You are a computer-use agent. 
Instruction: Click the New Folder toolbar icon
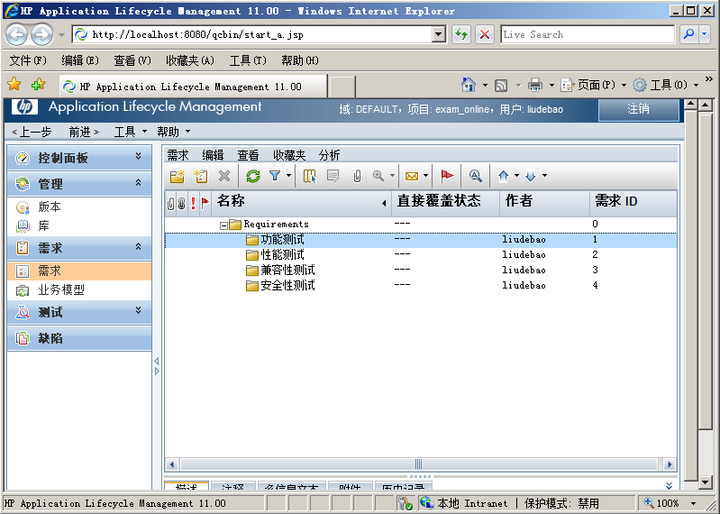click(x=177, y=176)
